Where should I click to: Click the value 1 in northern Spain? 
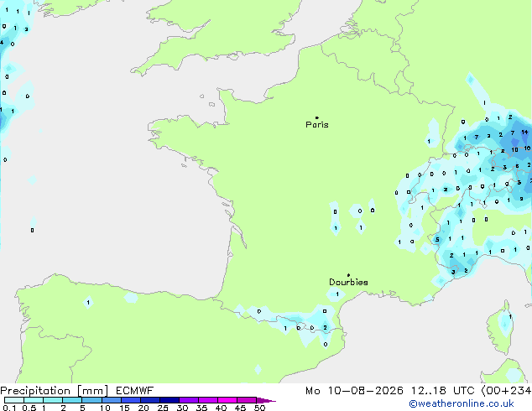tap(88, 302)
